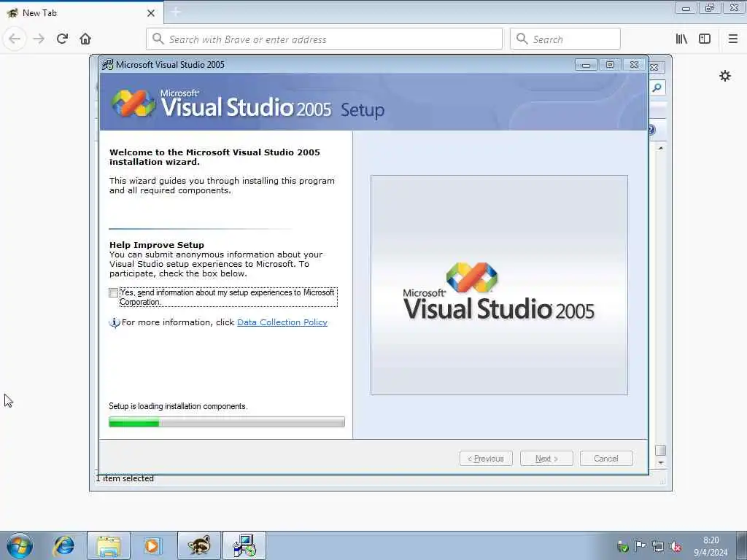Click the muted volume tray icon
The height and width of the screenshot is (560, 747).
click(x=675, y=546)
